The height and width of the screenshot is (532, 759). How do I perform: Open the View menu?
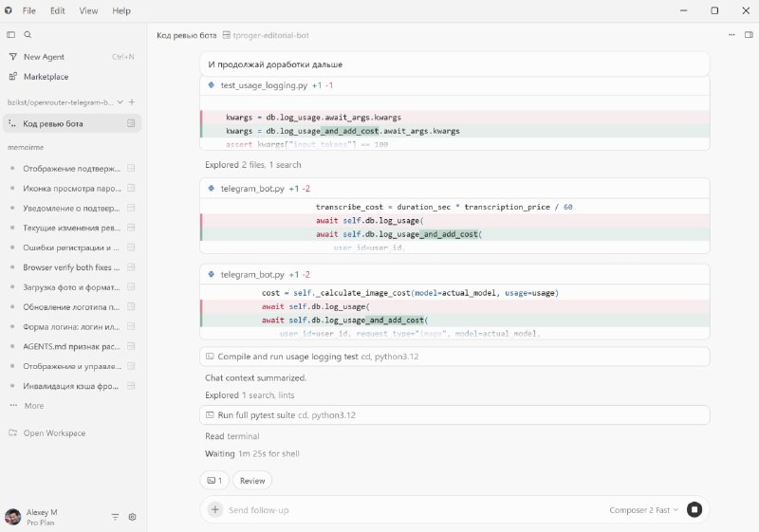tap(88, 10)
